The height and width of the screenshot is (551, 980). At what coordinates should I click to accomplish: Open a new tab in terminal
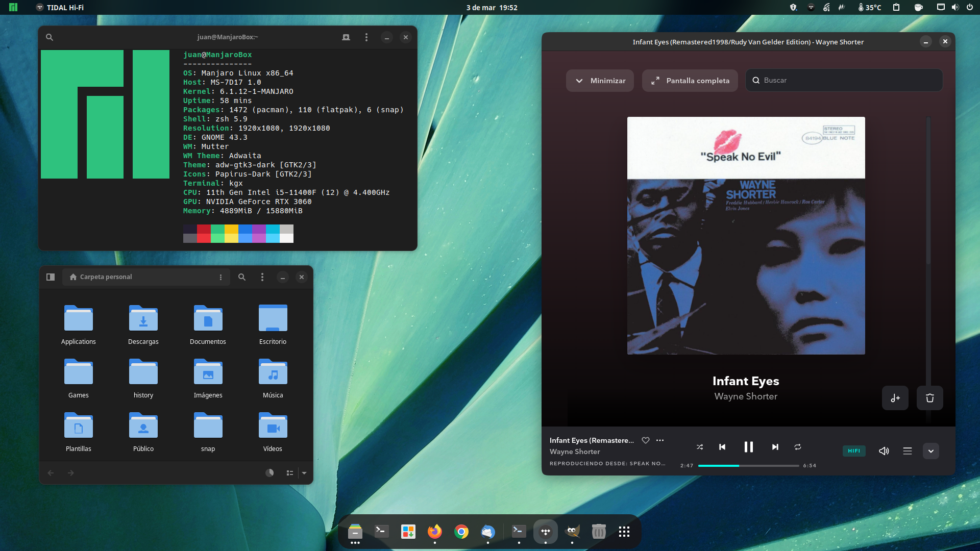(346, 37)
